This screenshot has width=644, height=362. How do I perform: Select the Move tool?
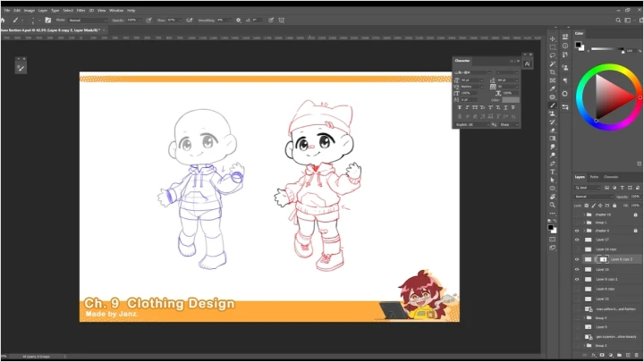pyautogui.click(x=553, y=39)
